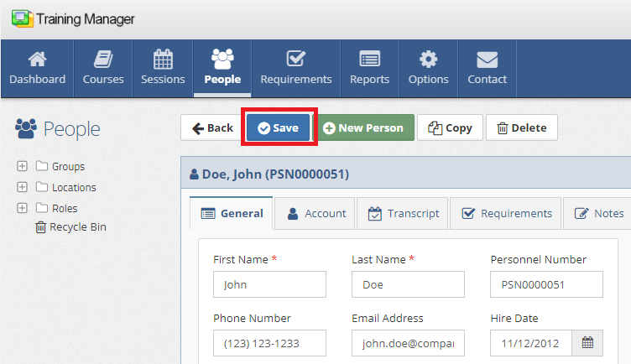This screenshot has height=364, width=631.
Task: Click the First Name input field
Action: [x=269, y=284]
